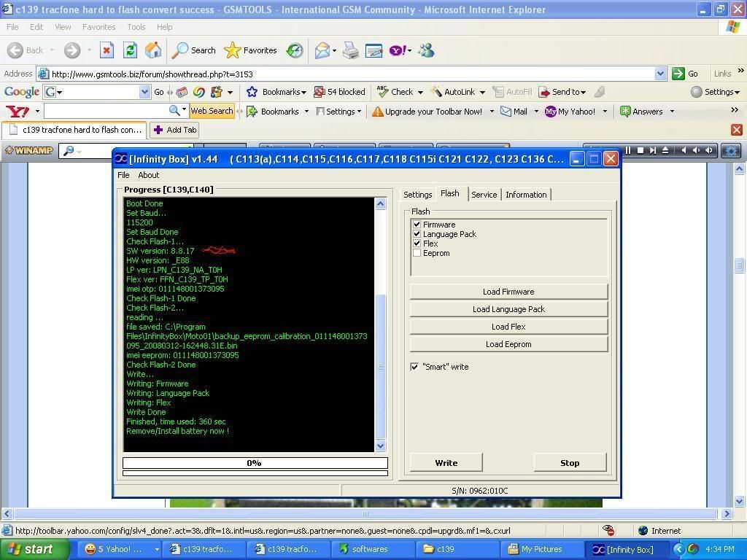Viewport: 747px width, 560px height.
Task: Click the IE Forward arrow icon
Action: click(72, 50)
